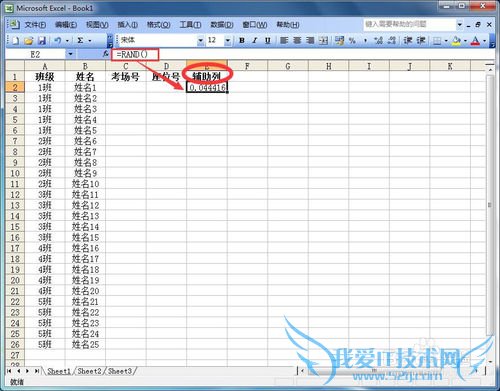Undo the last action

[58, 41]
